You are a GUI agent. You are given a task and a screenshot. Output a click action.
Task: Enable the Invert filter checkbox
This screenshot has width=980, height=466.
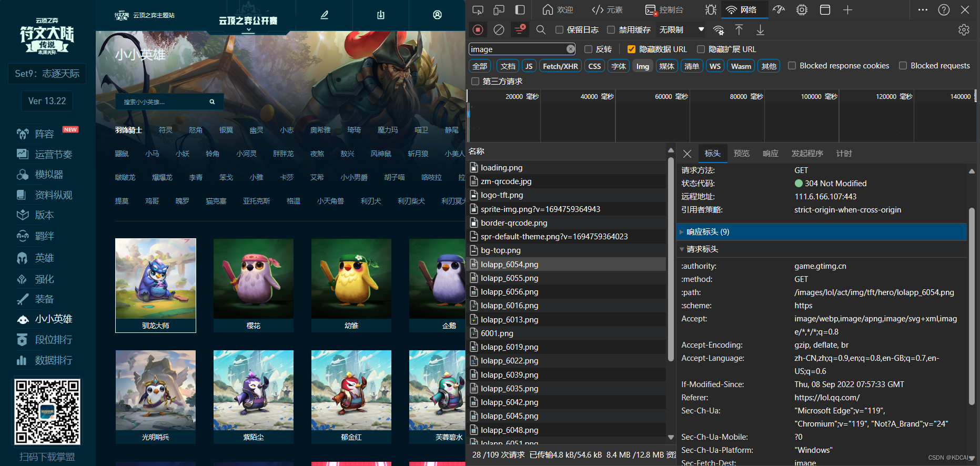(x=588, y=49)
